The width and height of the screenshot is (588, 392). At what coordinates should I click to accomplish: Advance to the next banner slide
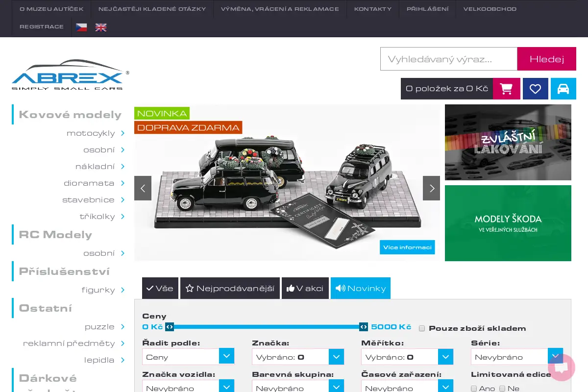[x=431, y=188]
